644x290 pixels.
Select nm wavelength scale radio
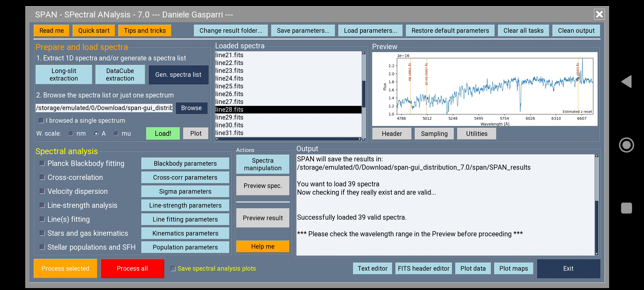coord(71,133)
